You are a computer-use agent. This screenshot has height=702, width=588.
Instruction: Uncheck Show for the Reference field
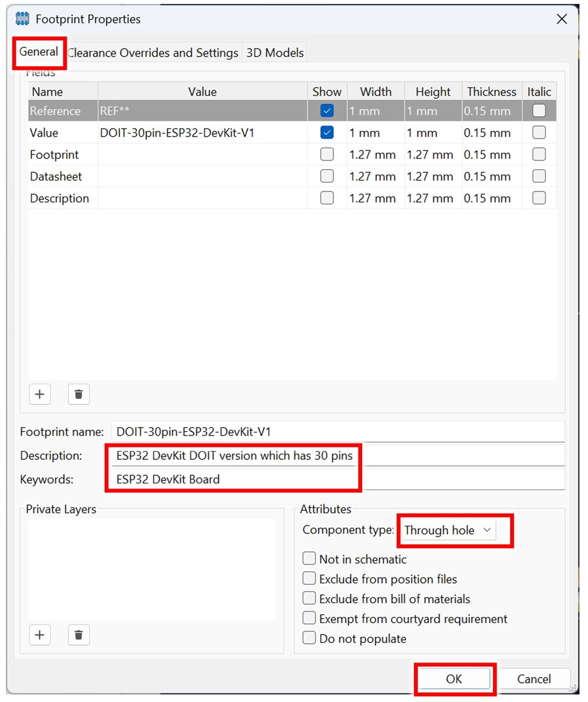(x=327, y=111)
